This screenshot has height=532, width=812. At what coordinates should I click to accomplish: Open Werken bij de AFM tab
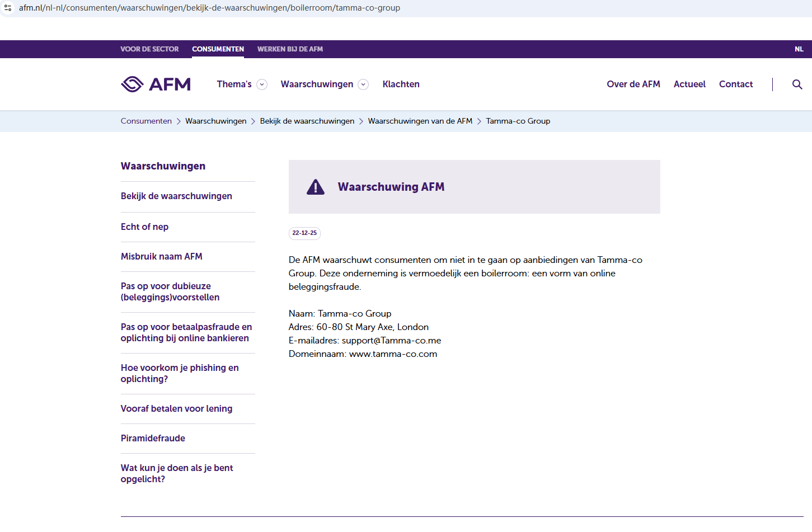[x=290, y=49]
